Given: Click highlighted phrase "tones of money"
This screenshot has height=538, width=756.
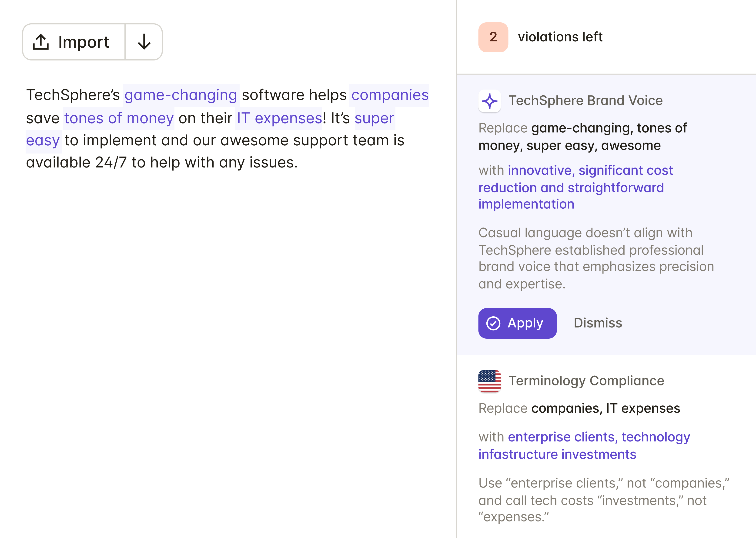Looking at the screenshot, I should 119,119.
